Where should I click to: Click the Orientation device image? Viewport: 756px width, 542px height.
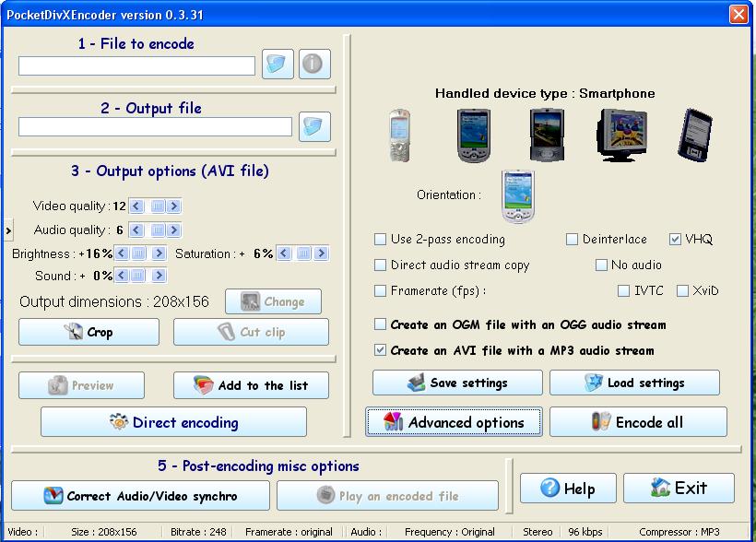[x=518, y=196]
